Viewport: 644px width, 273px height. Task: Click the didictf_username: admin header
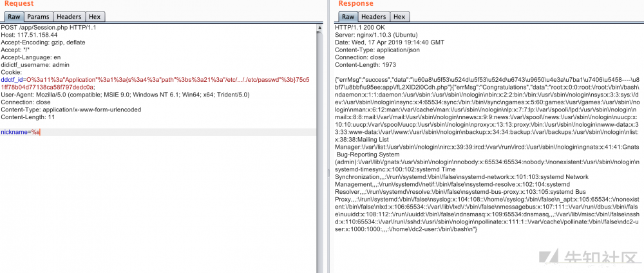35,65
